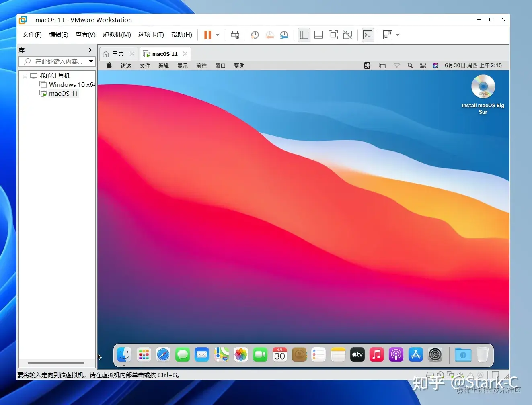Open the stretch display dropdown arrow

398,35
